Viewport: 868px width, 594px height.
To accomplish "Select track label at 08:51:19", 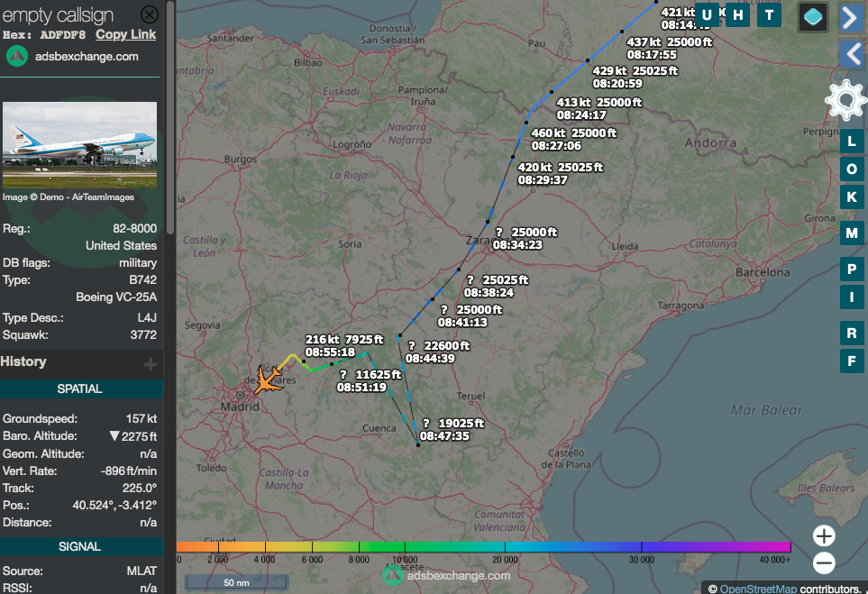I will [x=369, y=381].
